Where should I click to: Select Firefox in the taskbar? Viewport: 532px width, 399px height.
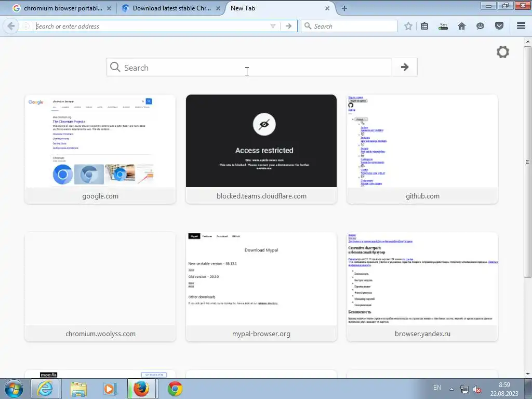[141, 389]
